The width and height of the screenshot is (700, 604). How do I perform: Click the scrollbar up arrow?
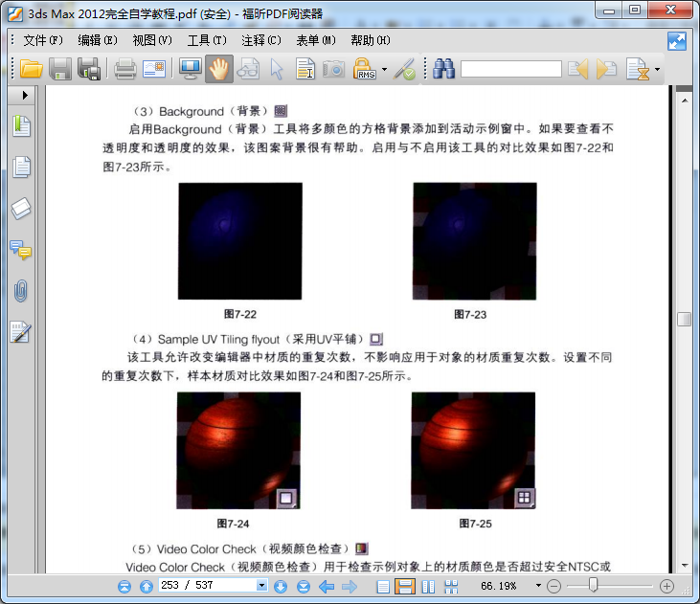(685, 101)
